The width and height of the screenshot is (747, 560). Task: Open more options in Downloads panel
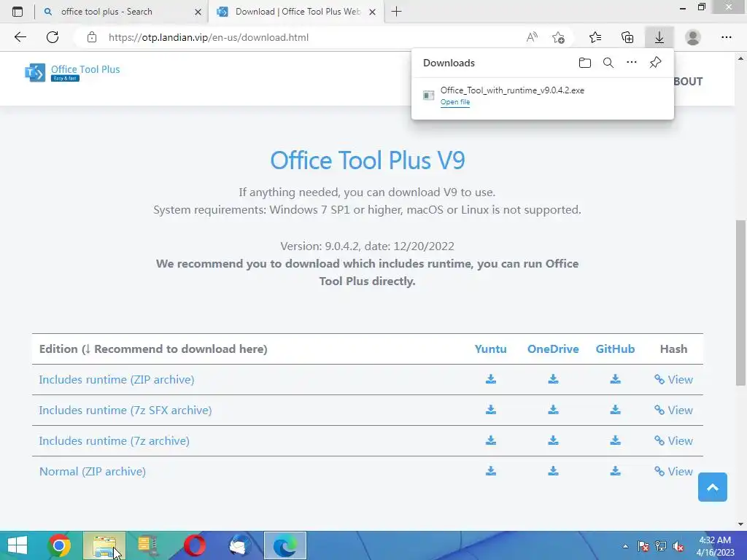632,63
